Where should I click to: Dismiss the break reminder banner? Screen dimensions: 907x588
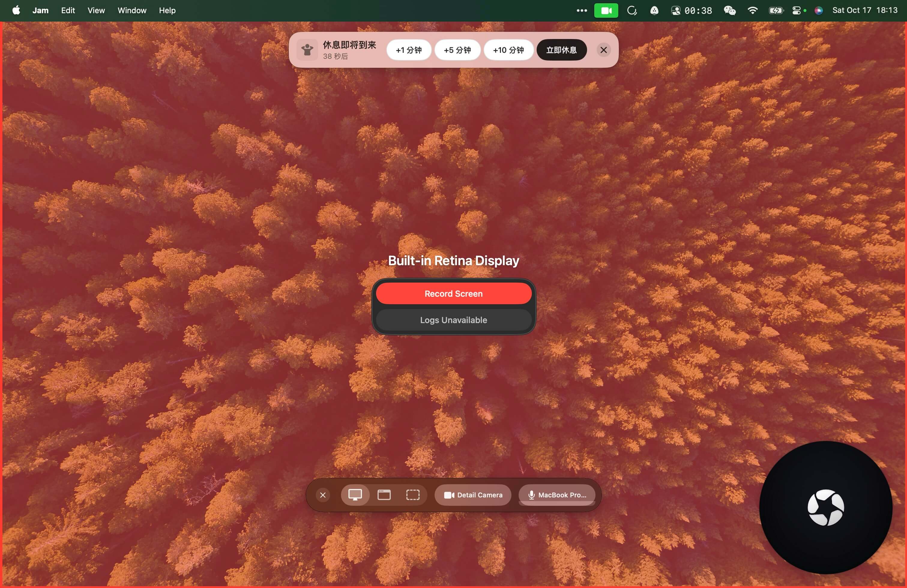click(604, 50)
